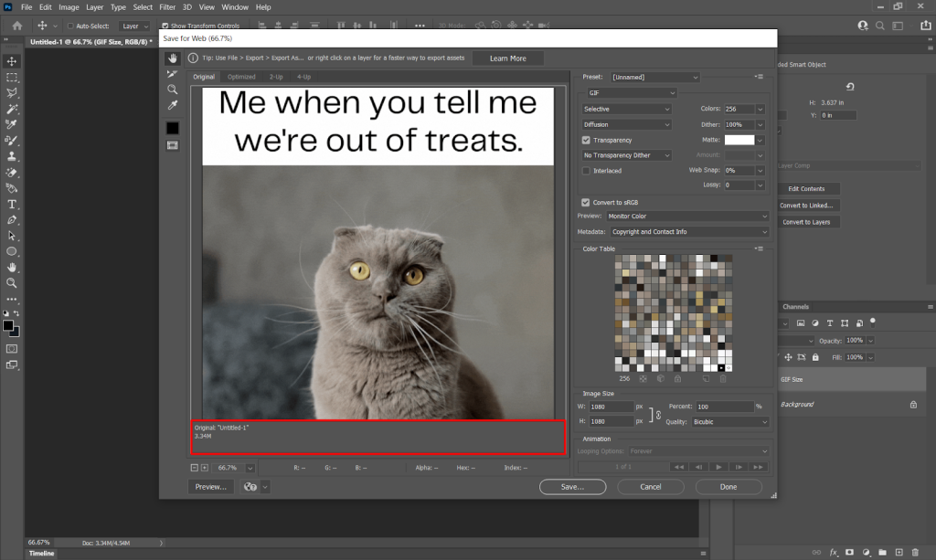
Task: Switch to the Optimized tab
Action: 241,77
